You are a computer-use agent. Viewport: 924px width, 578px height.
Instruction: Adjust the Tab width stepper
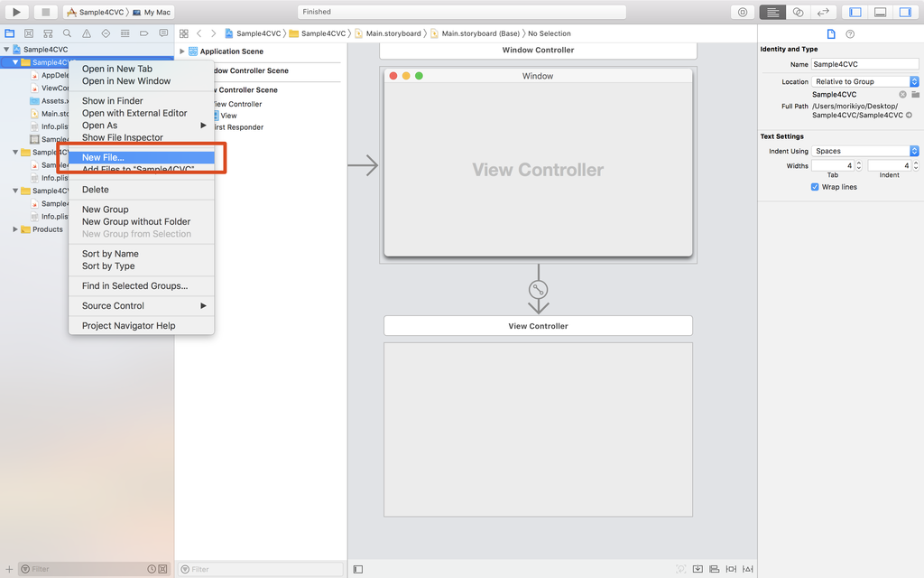(x=859, y=166)
